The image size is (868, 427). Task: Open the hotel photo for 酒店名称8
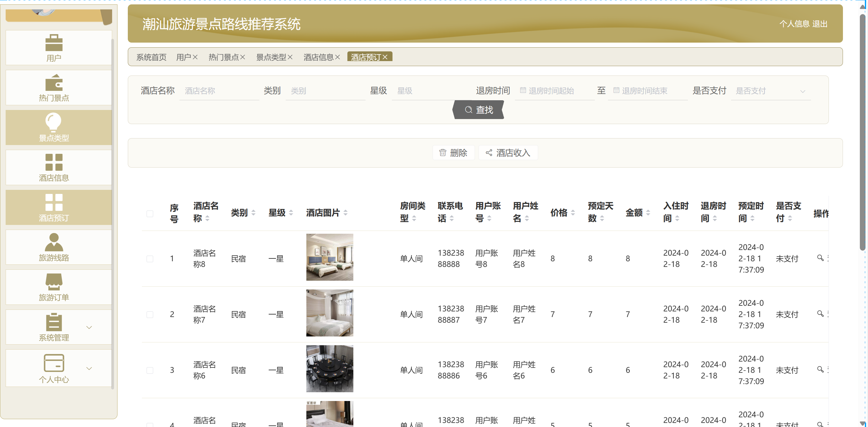(330, 257)
